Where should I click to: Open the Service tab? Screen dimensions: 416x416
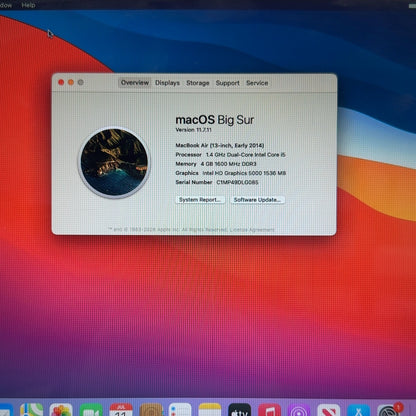point(257,83)
